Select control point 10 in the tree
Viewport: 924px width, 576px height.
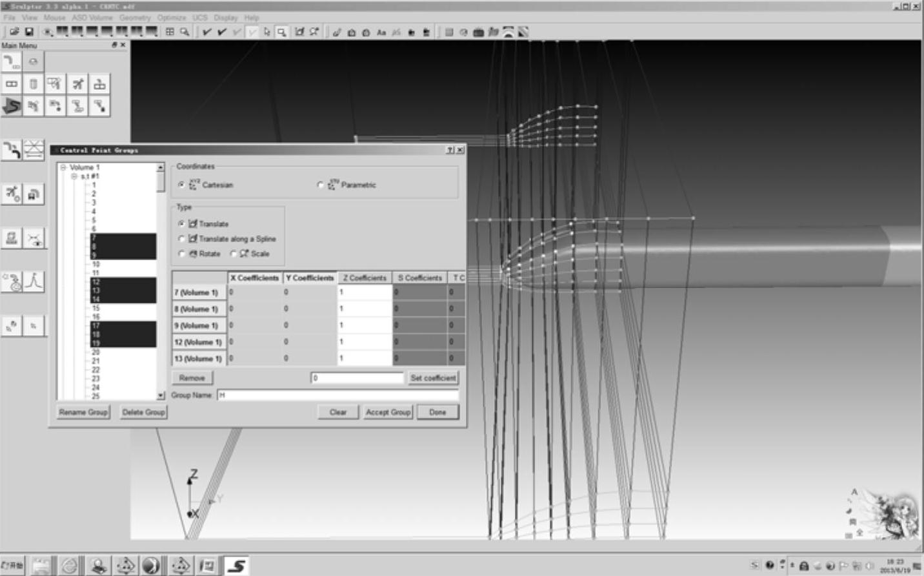[95, 264]
